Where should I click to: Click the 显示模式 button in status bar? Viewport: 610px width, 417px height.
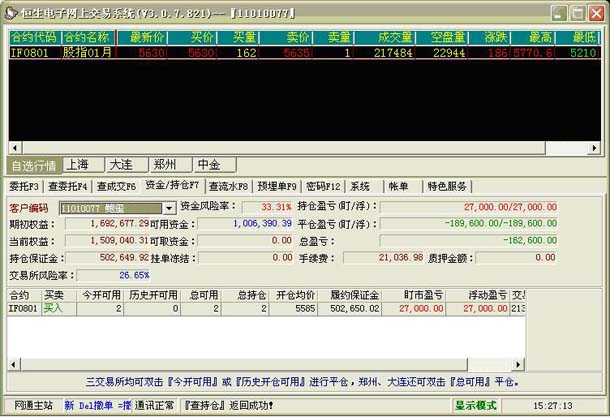coord(476,406)
